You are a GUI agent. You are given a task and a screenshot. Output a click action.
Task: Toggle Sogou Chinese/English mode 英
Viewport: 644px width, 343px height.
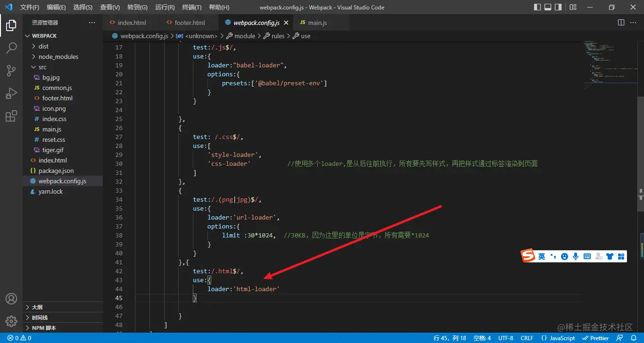pyautogui.click(x=542, y=256)
